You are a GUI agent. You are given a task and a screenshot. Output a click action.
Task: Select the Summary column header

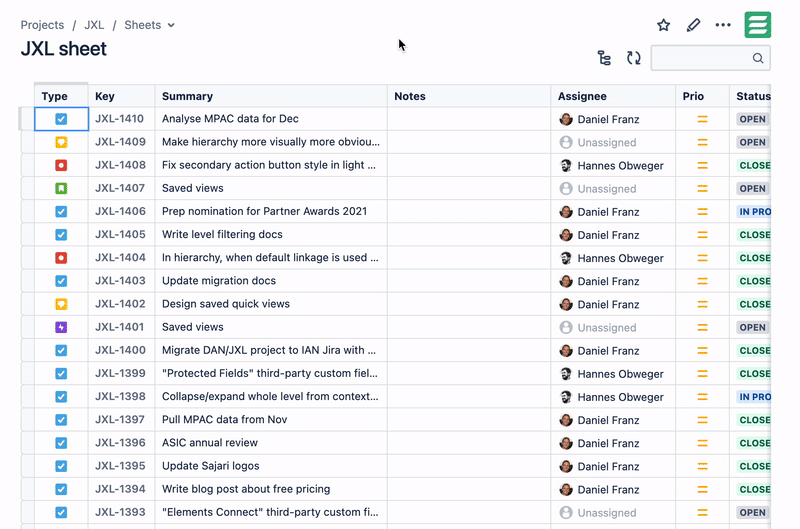pyautogui.click(x=271, y=96)
